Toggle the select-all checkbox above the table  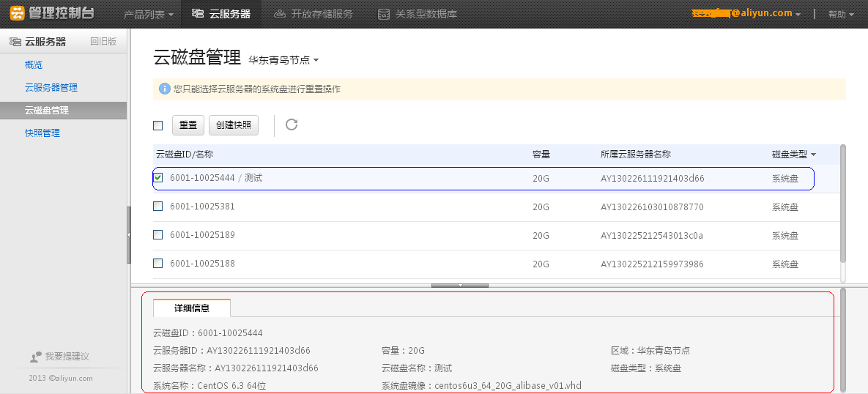coord(158,125)
